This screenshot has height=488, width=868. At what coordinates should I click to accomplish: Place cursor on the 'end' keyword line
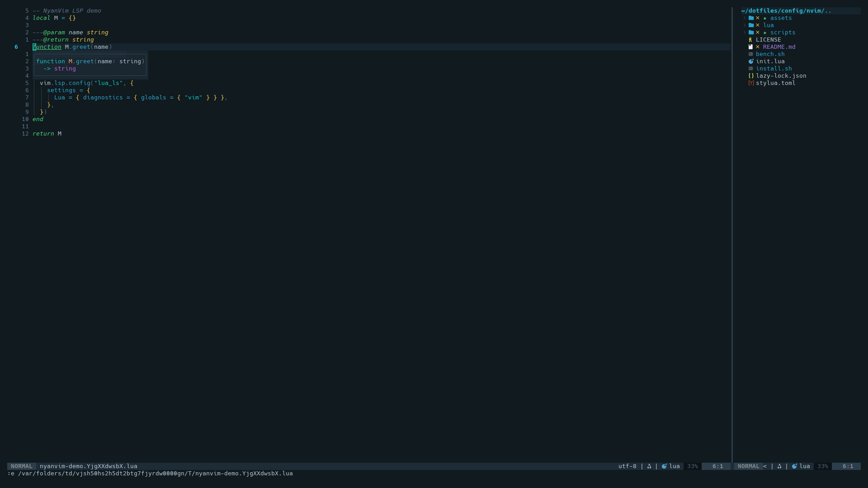tap(38, 119)
